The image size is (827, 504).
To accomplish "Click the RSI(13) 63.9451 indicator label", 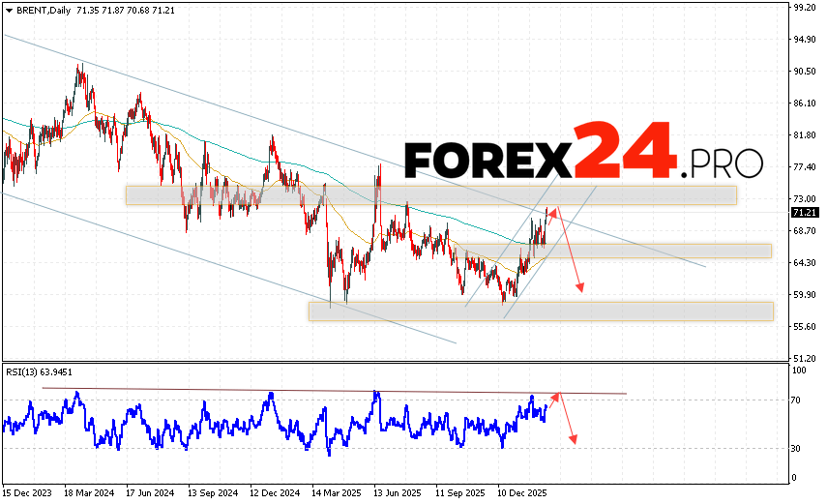I will click(39, 371).
